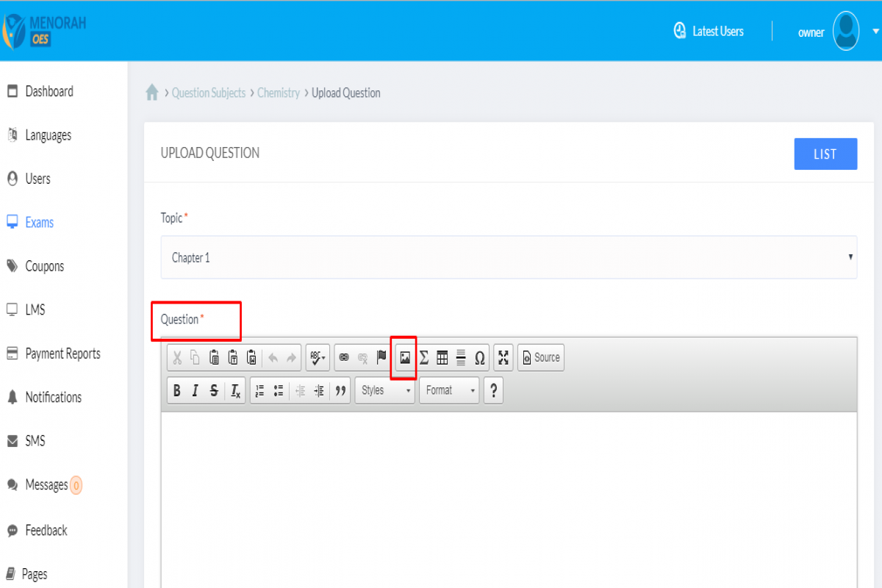Open the math formula (sigma) tool

(424, 358)
